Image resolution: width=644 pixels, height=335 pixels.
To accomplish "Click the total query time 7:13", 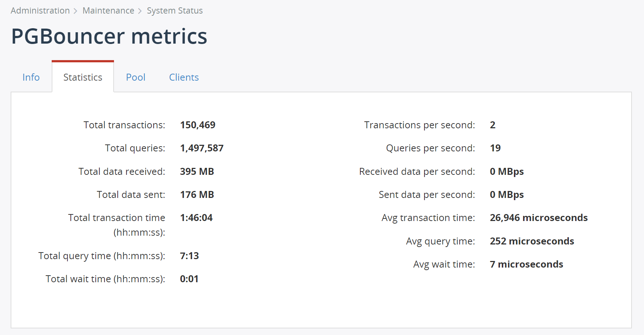I will pos(189,256).
